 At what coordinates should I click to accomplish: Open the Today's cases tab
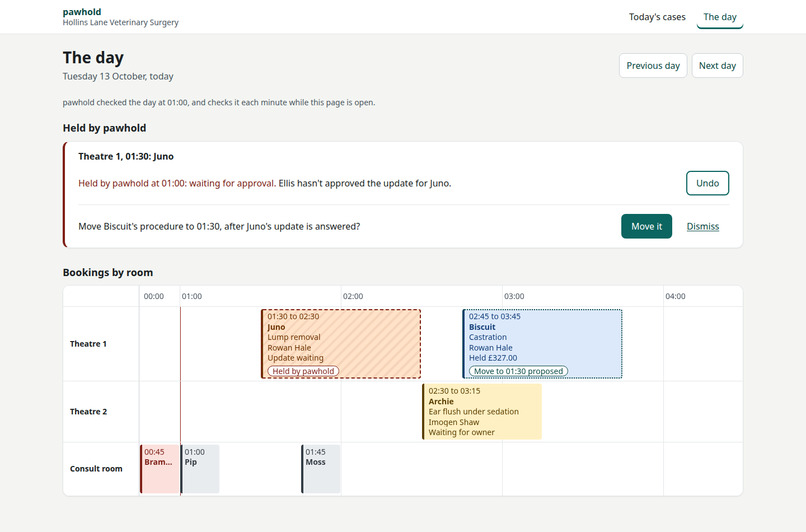pyautogui.click(x=657, y=17)
